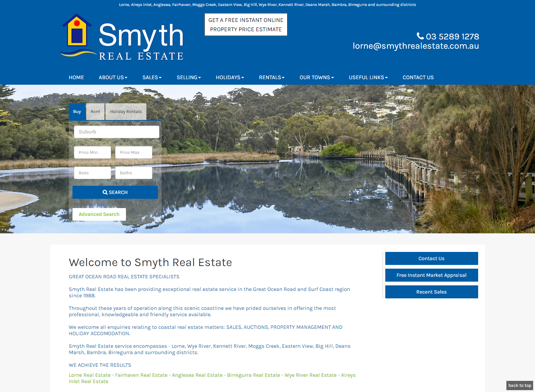Switch to the Holiday Rentals tab

tap(126, 111)
